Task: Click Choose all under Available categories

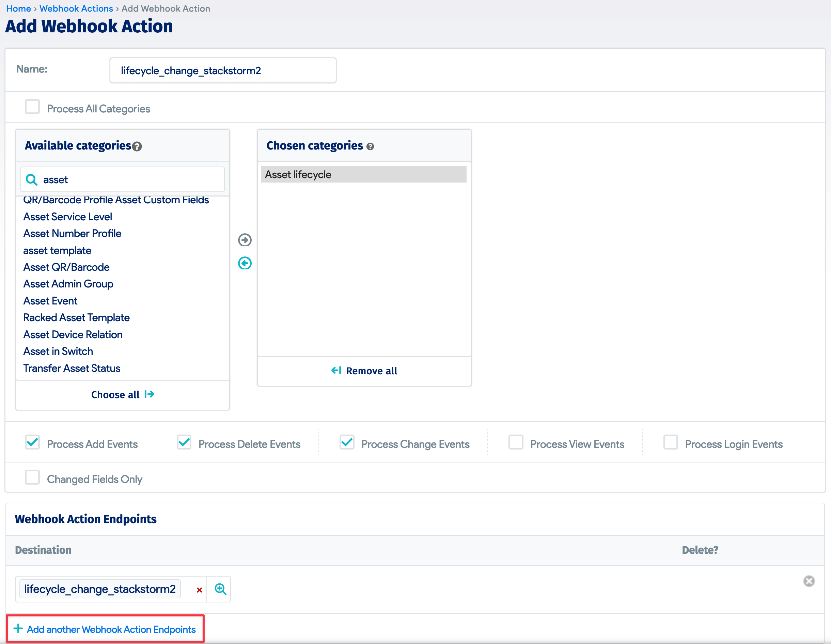Action: coord(123,394)
